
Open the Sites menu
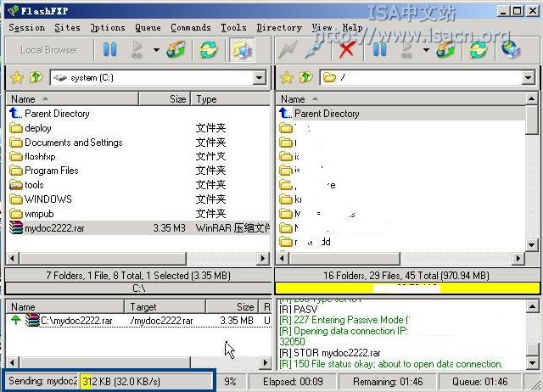point(67,27)
